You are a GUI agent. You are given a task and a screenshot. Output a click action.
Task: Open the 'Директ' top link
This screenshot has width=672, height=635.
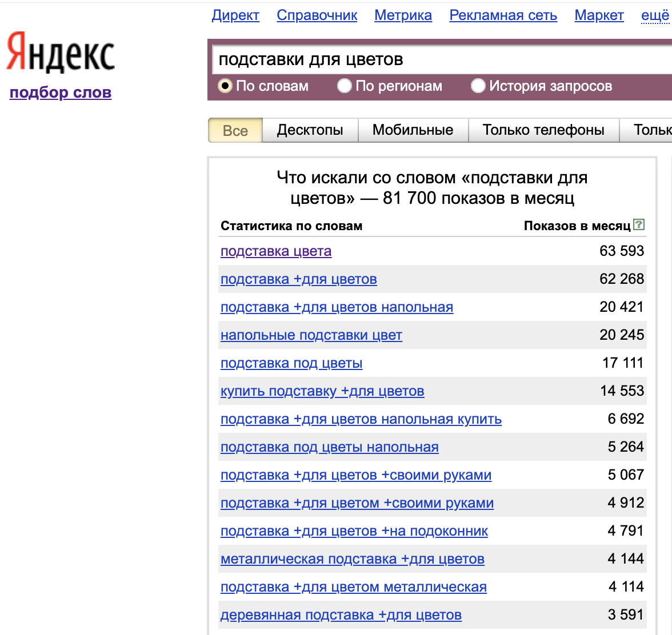(x=235, y=15)
